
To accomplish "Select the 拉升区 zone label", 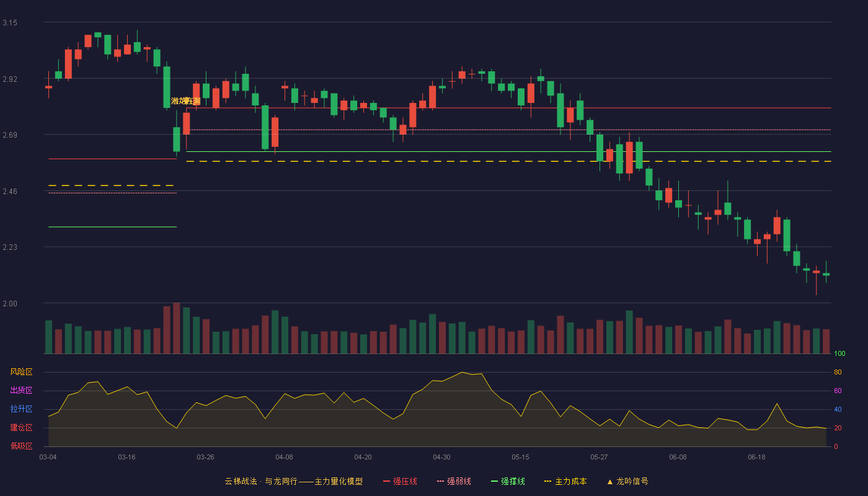I will pyautogui.click(x=21, y=409).
